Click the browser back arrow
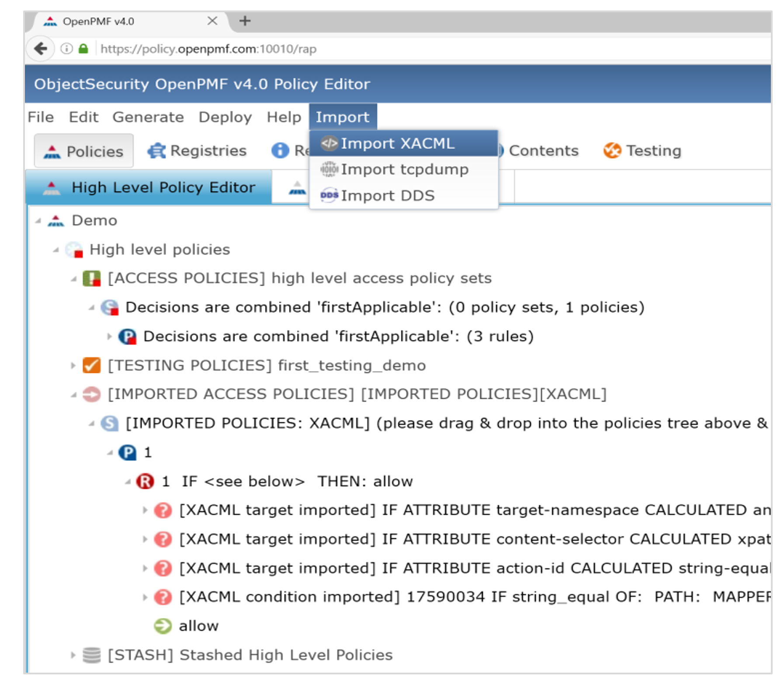The width and height of the screenshot is (784, 684). pyautogui.click(x=41, y=48)
